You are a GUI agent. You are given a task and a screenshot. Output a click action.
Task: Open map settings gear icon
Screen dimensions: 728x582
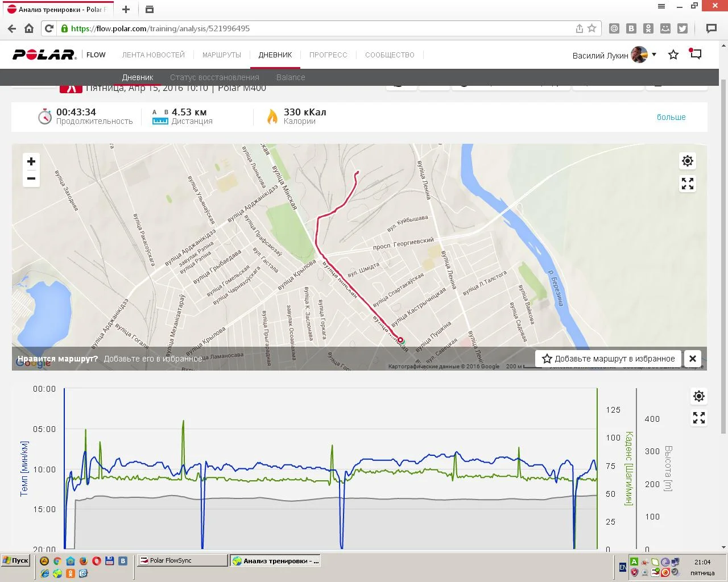click(688, 161)
